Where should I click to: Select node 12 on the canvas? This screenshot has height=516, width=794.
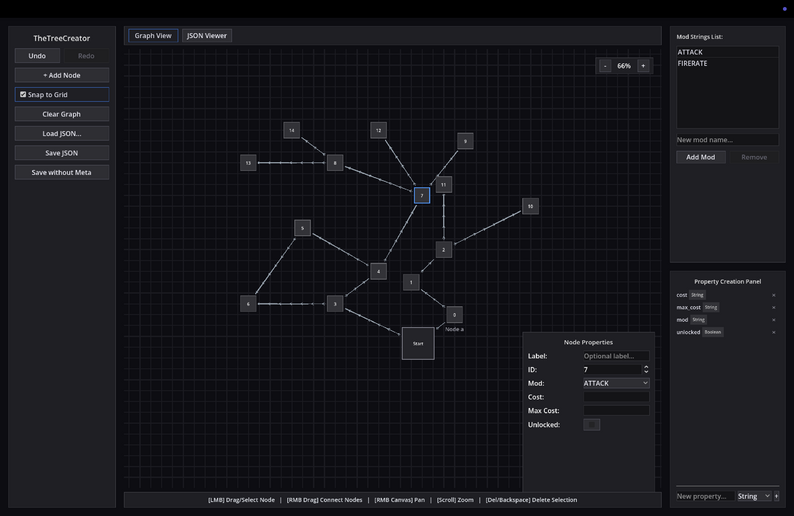coord(378,130)
